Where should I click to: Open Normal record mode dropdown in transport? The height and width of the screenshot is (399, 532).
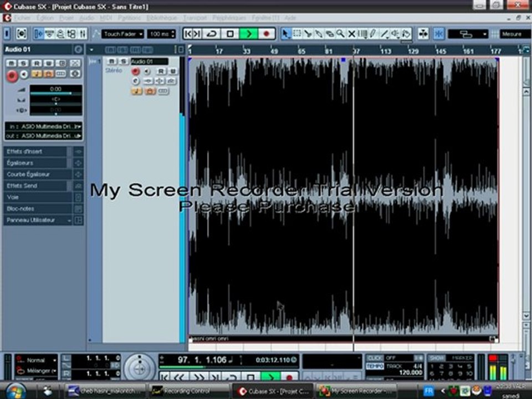pos(37,360)
